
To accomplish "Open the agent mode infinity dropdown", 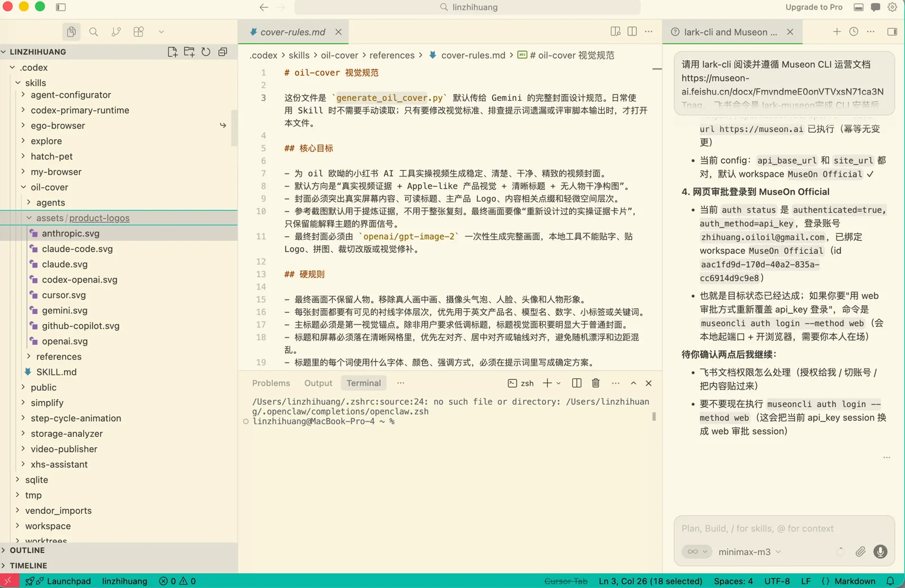I will (697, 552).
